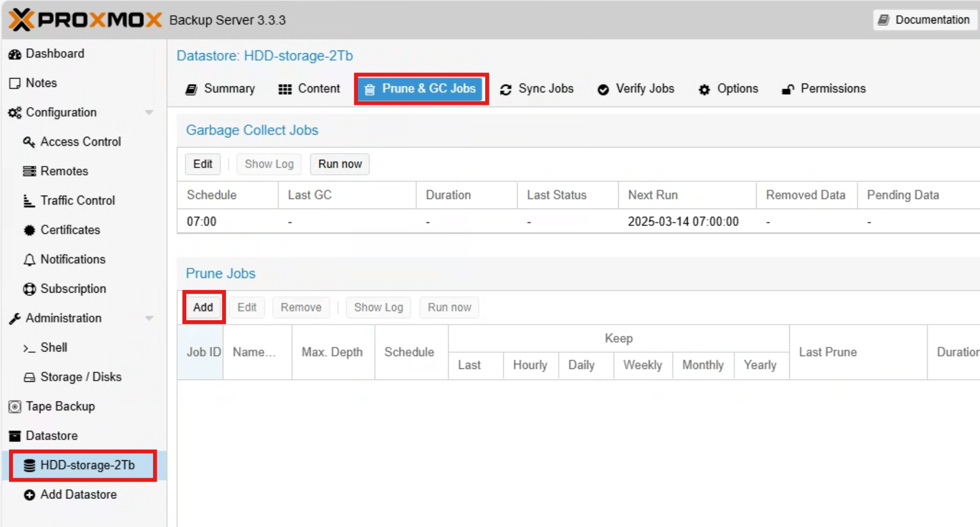Click the Content tab grid icon
The height and width of the screenshot is (527, 980).
point(285,89)
